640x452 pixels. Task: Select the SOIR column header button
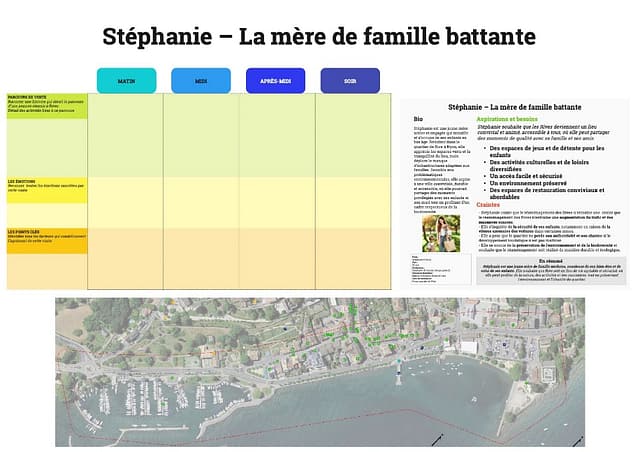350,81
